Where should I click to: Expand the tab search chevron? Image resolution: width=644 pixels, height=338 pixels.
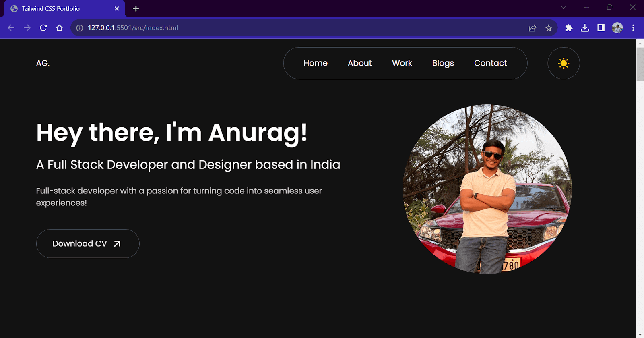click(x=563, y=7)
